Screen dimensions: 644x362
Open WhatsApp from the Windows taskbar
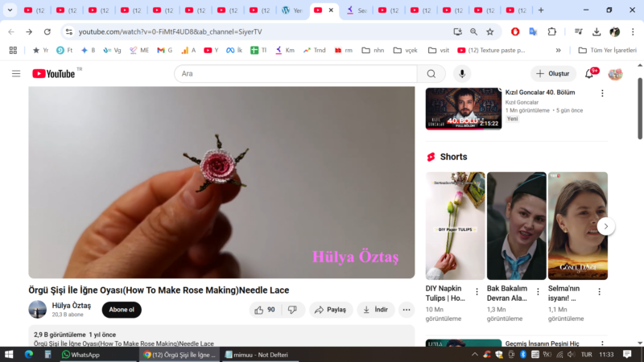[x=80, y=355]
